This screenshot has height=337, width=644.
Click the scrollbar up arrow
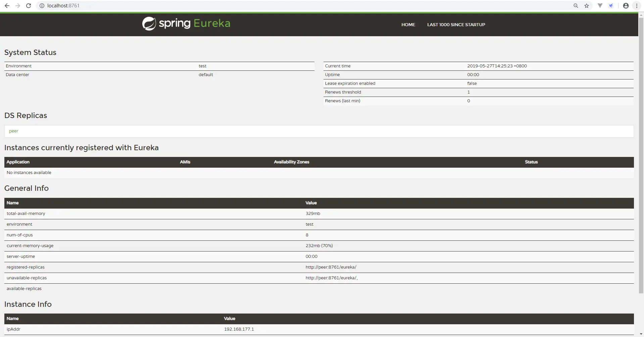[641, 15]
